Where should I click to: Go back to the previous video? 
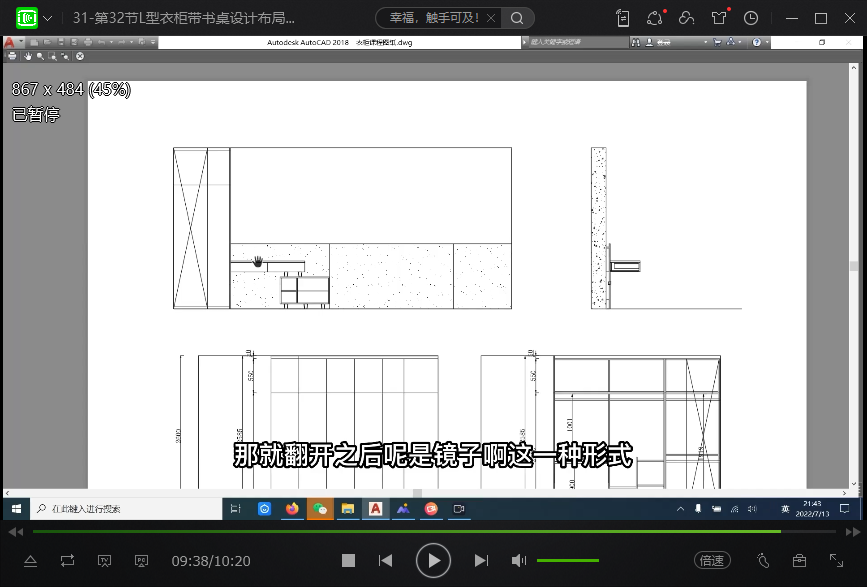385,561
